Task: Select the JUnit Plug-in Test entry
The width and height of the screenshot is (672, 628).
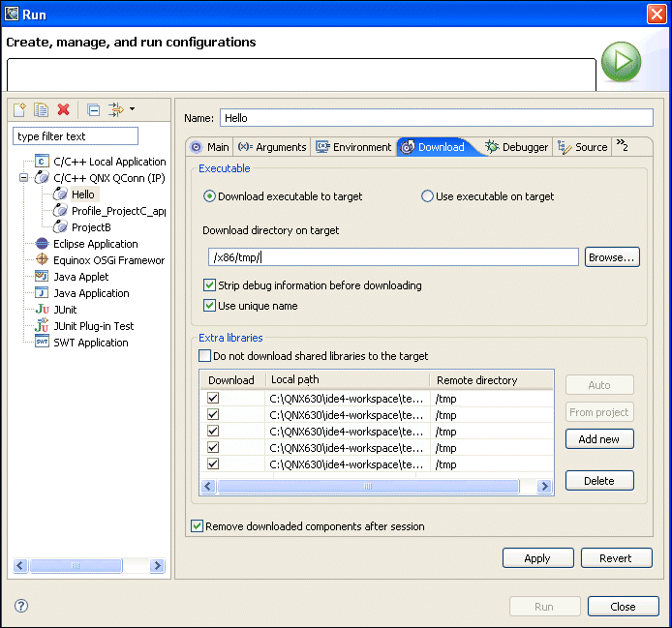Action: (93, 326)
